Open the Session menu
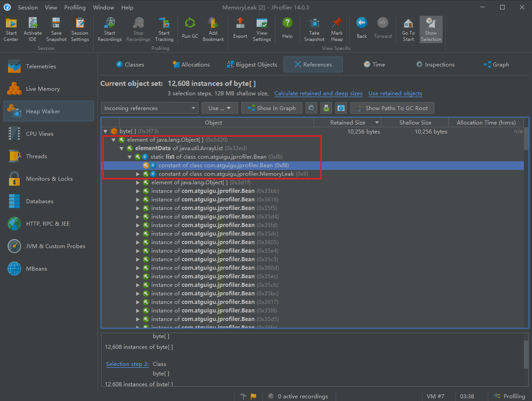 point(28,8)
